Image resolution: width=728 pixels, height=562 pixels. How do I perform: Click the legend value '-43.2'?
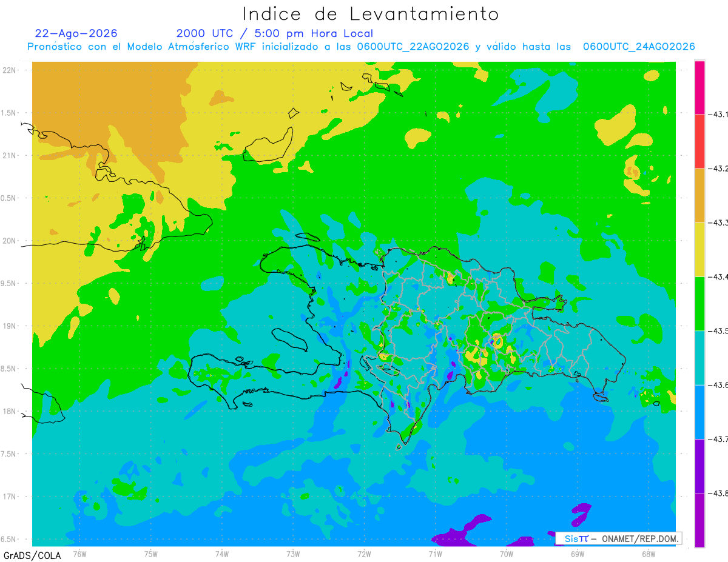click(x=718, y=169)
